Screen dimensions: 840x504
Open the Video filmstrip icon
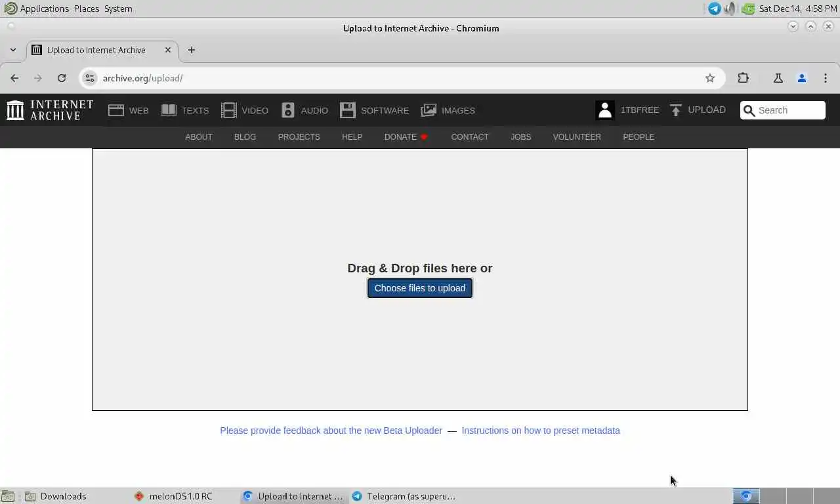pos(228,110)
